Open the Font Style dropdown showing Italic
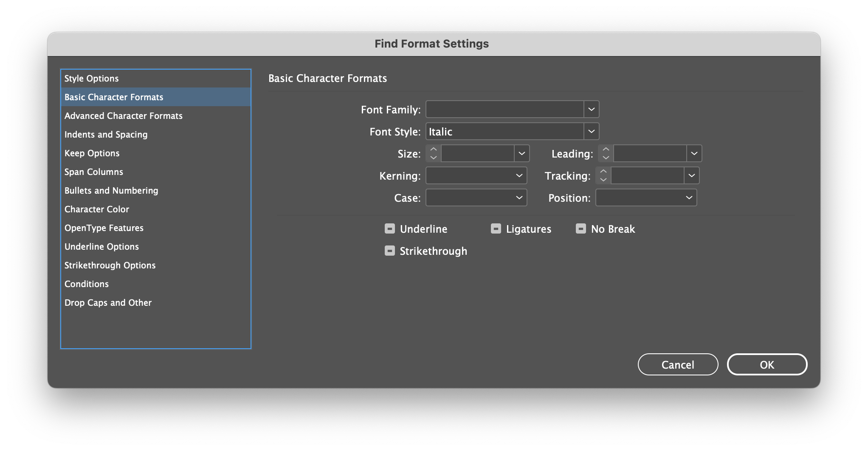 [592, 131]
